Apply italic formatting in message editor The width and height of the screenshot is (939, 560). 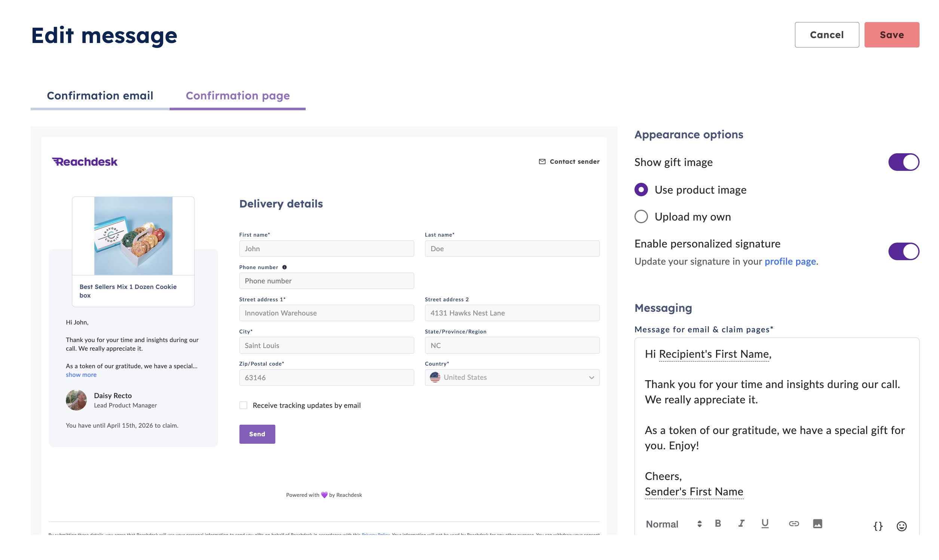741,523
